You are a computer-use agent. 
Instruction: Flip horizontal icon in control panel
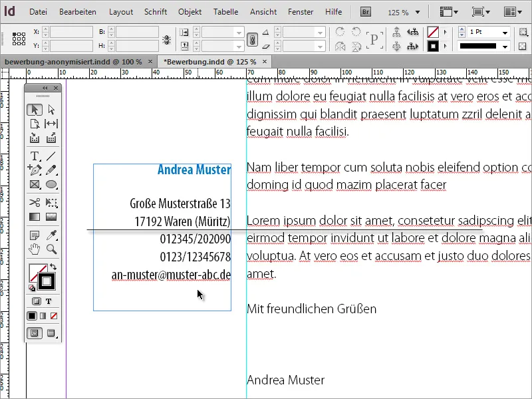coord(340,46)
